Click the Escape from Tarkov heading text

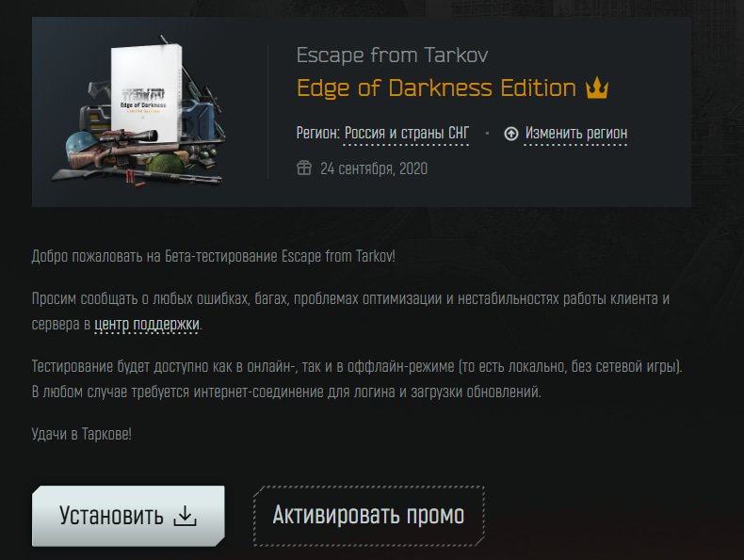(392, 56)
